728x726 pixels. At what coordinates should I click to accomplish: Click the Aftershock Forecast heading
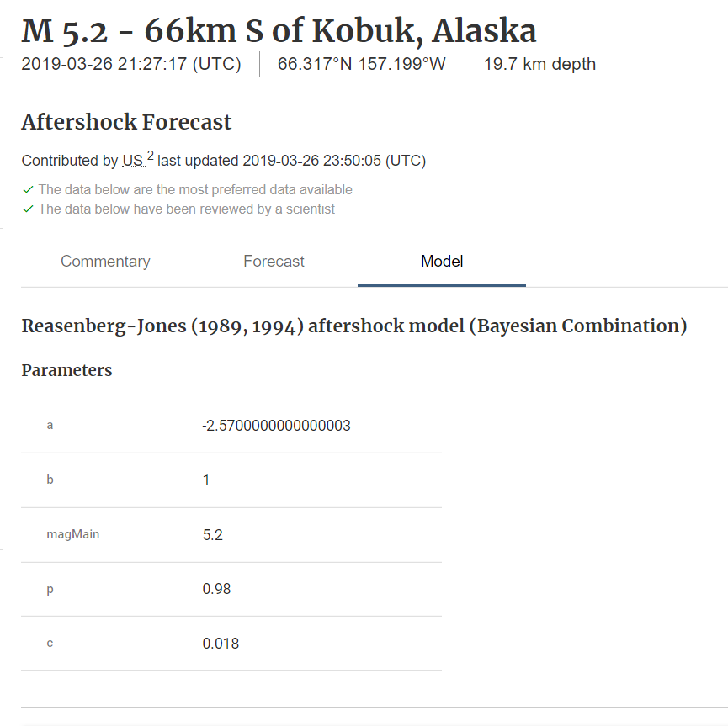126,122
